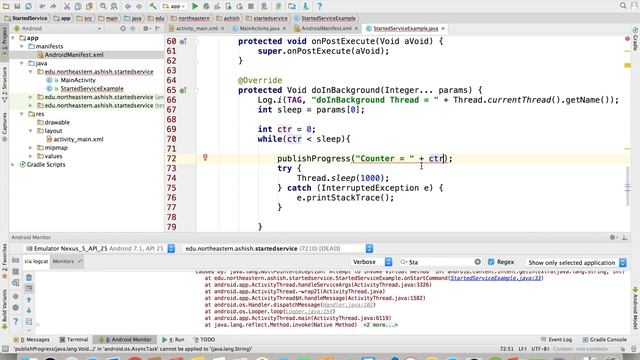Click the Synchronize refresh icon in toolbar
Viewport: 640px width, 360px height.
(28, 6)
